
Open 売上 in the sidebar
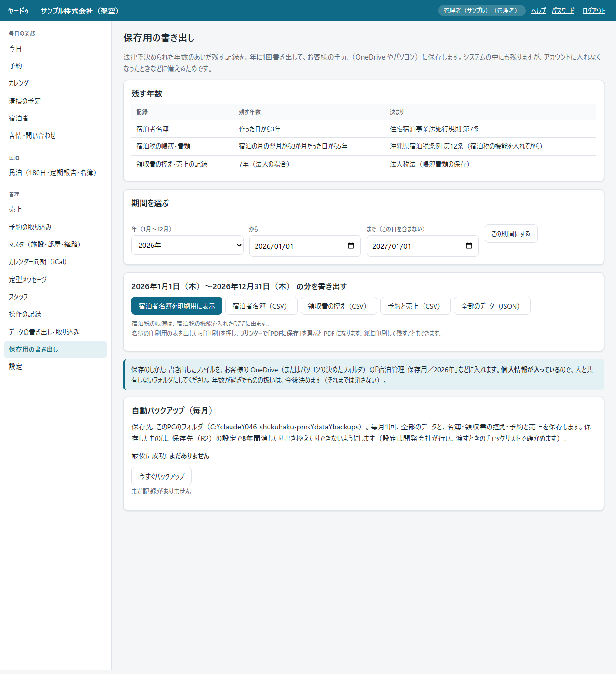55,209
